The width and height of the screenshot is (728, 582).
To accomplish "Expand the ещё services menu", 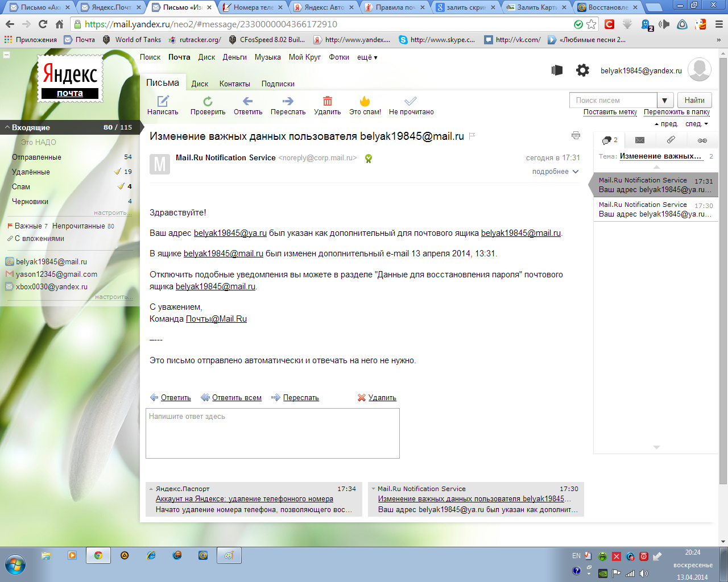I will (367, 57).
